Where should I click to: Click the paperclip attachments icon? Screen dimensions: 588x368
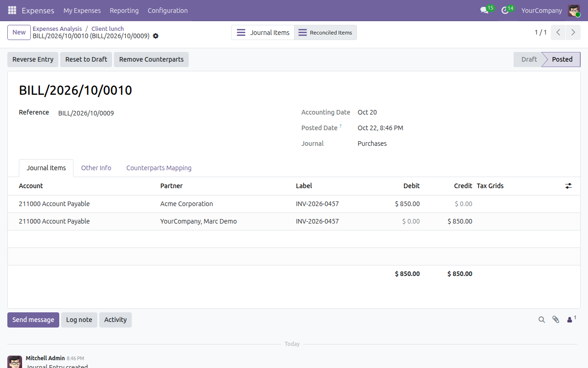[x=556, y=320]
